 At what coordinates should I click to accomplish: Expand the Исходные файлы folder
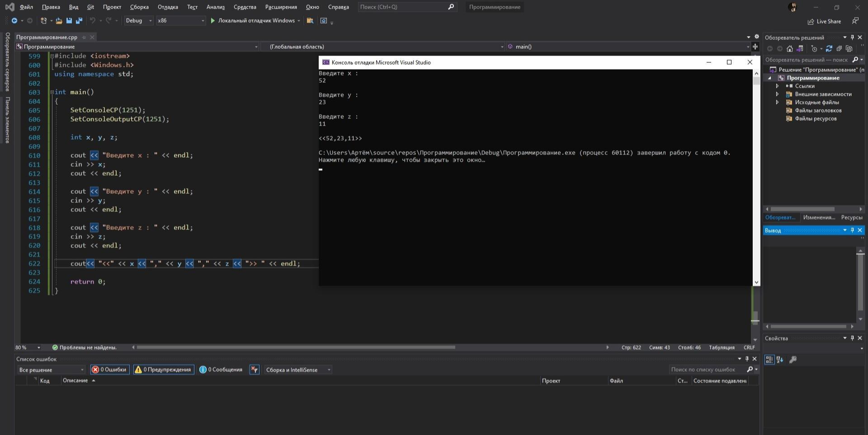777,102
